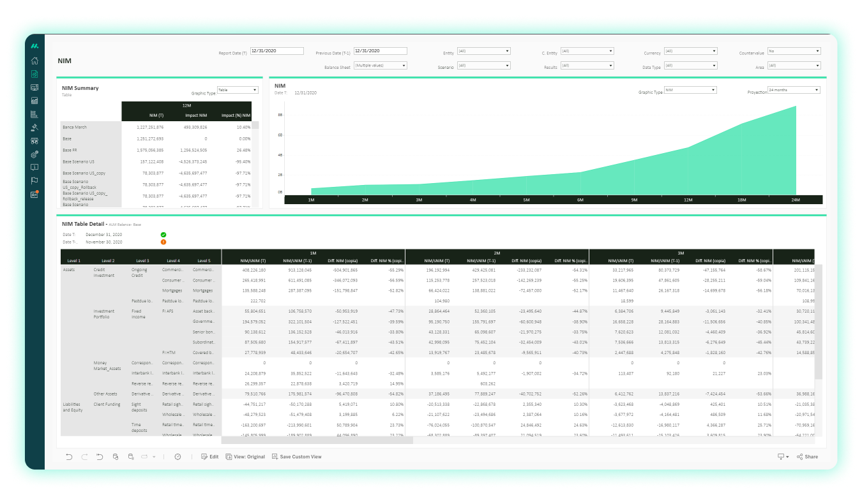The height and width of the screenshot is (504, 862).
Task: Open the bar chart sidebar icon
Action: [x=34, y=101]
